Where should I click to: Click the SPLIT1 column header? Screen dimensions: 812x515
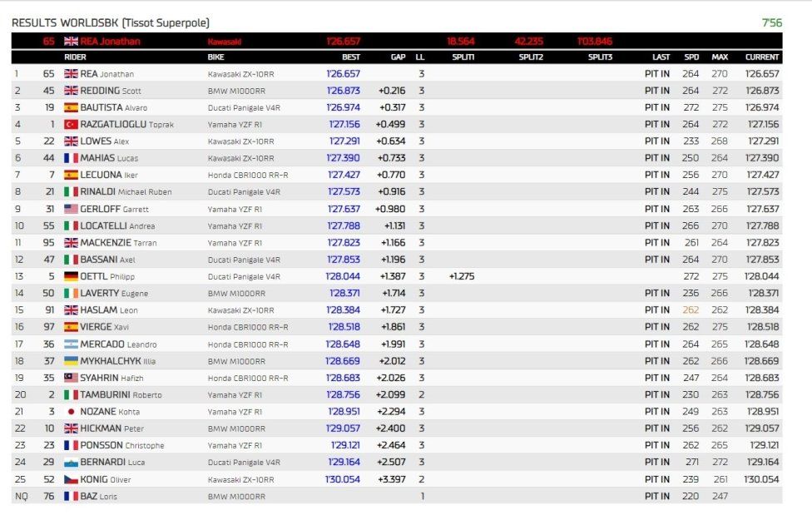pyautogui.click(x=463, y=57)
